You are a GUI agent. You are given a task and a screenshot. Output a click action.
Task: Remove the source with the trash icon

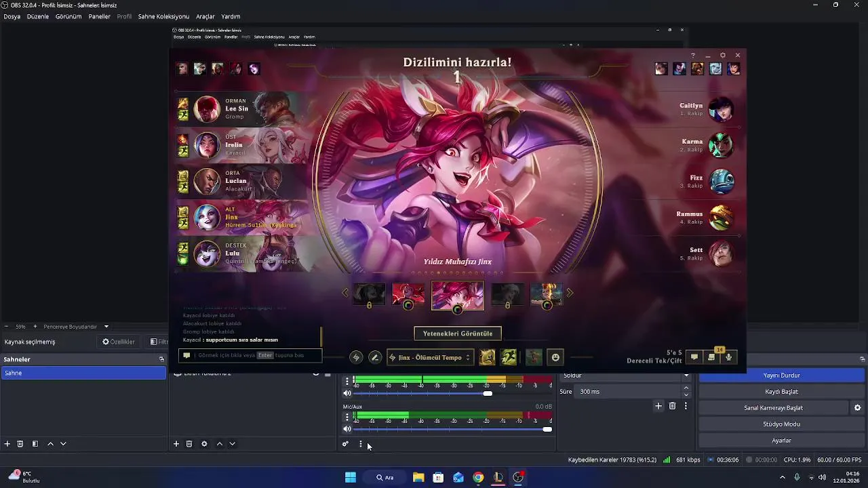[x=189, y=444]
